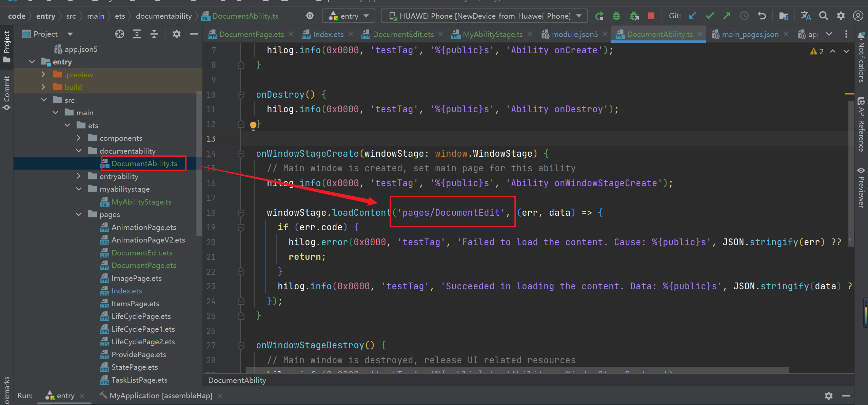Click the undo rollback icon in toolbar
868x405 pixels.
tap(762, 16)
